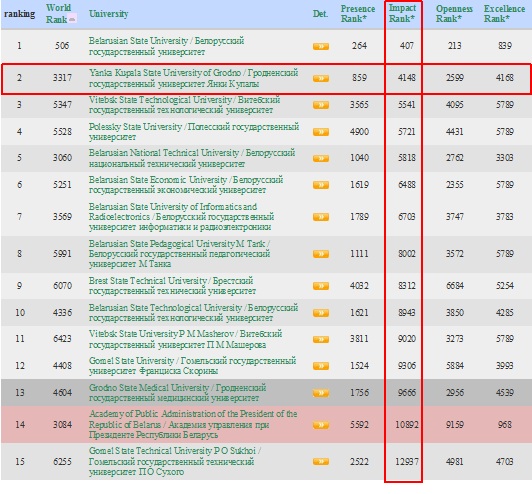The height and width of the screenshot is (494, 532).
Task: Sort by Openness Rank column header
Action: (x=454, y=14)
